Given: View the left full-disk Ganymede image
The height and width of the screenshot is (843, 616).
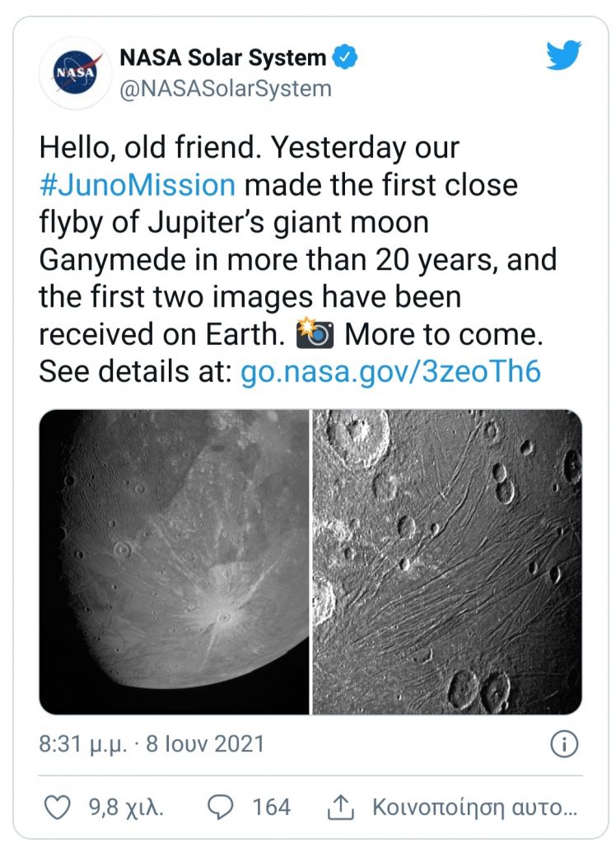Looking at the screenshot, I should click(174, 561).
